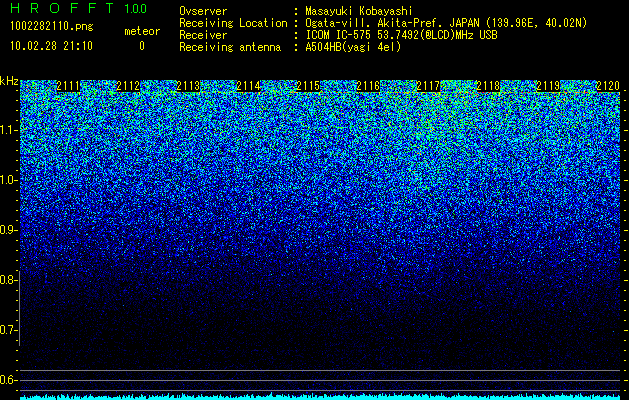Click time marker 2115
The height and width of the screenshot is (400, 629).
coord(308,86)
